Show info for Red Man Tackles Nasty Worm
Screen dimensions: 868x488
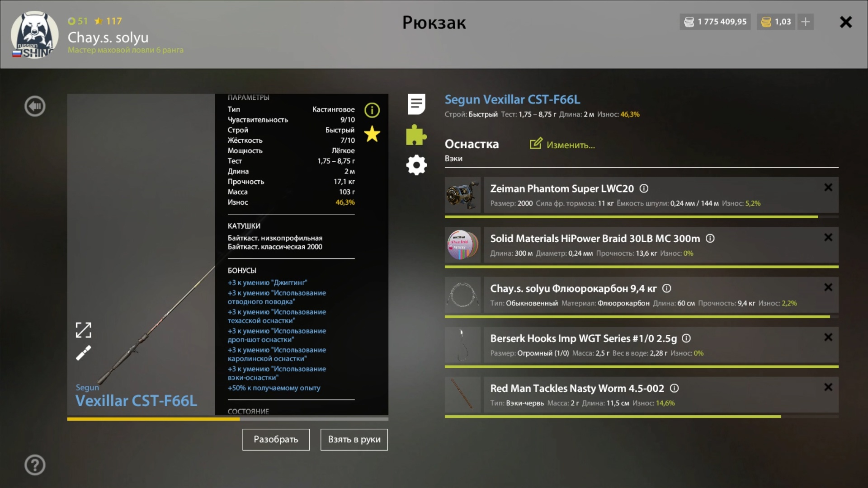675,388
